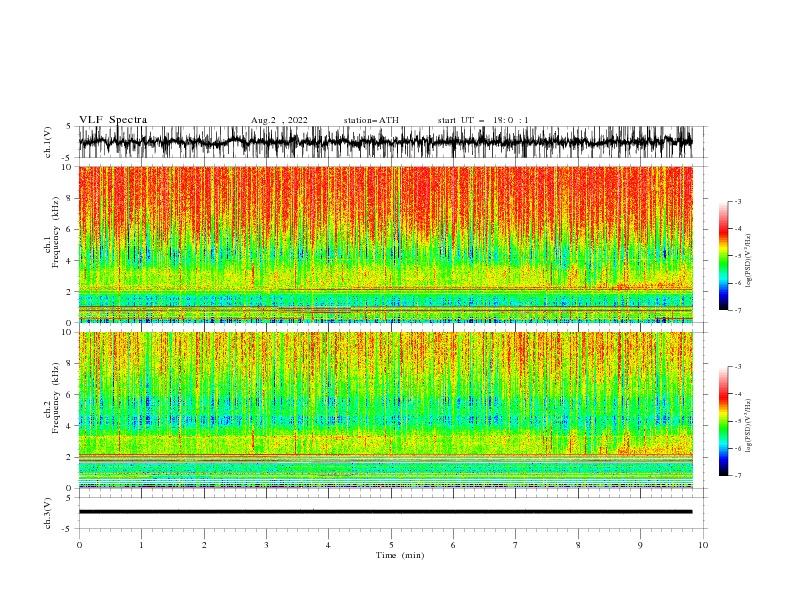Click the ch.2 "Frequency (kHz)" axis label
The width and height of the screenshot is (792, 612).
tap(56, 400)
